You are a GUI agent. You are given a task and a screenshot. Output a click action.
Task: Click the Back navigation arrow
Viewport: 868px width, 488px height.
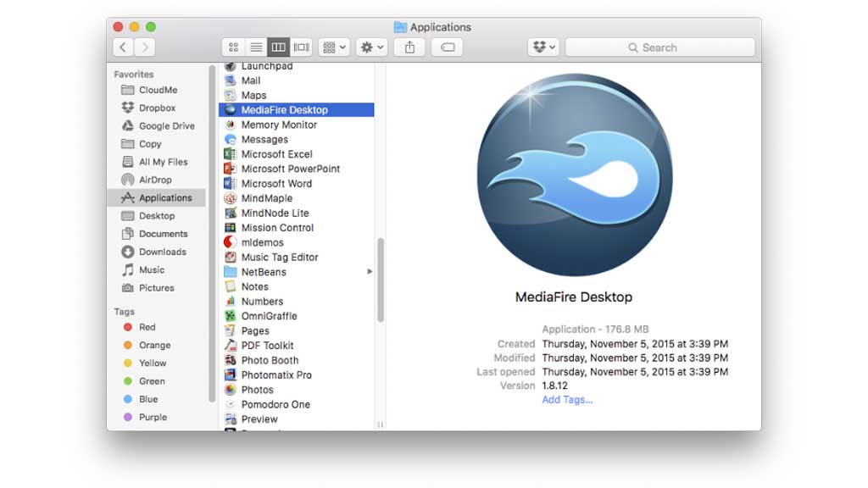[124, 47]
